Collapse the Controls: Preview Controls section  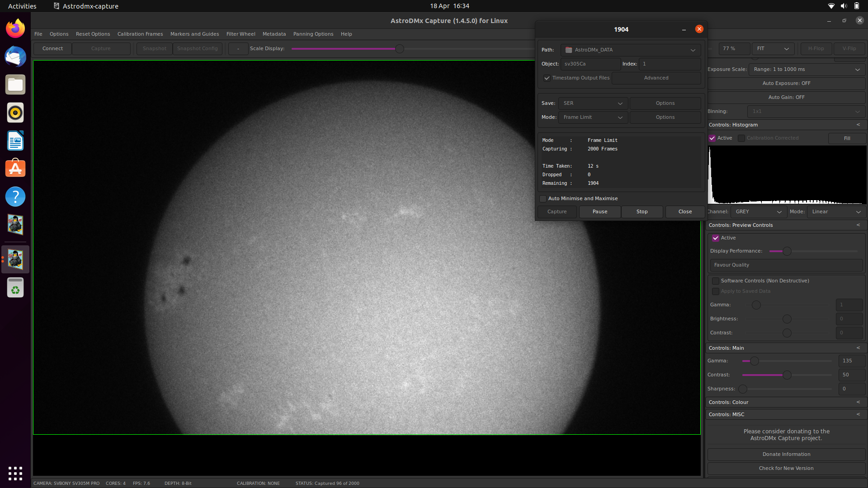858,225
